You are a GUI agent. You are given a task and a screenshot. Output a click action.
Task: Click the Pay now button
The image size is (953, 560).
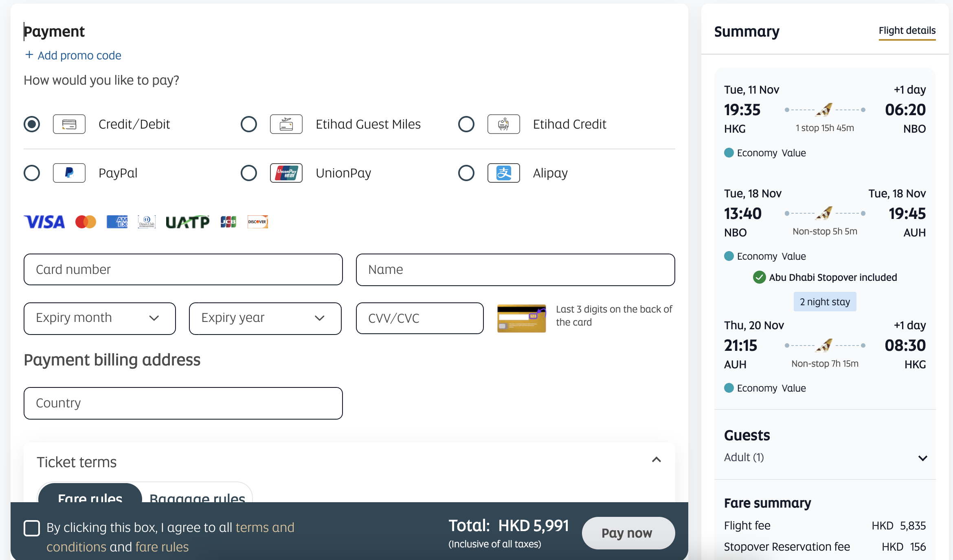coord(628,533)
